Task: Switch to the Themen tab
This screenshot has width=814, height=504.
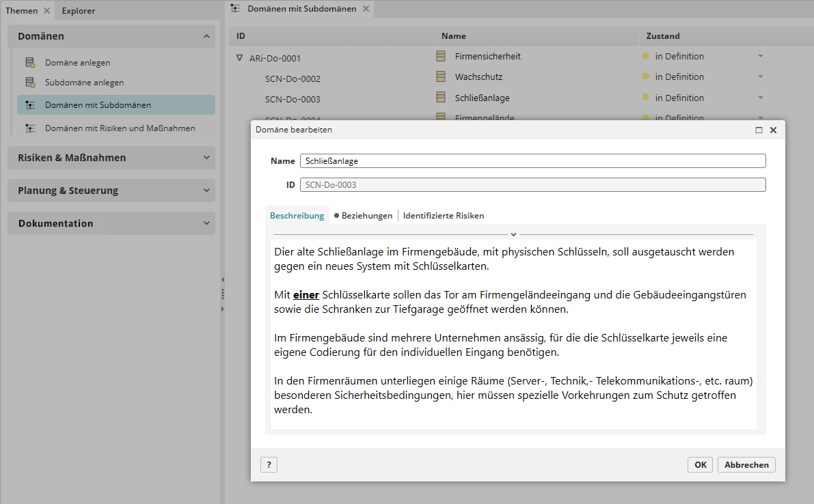Action: point(22,10)
